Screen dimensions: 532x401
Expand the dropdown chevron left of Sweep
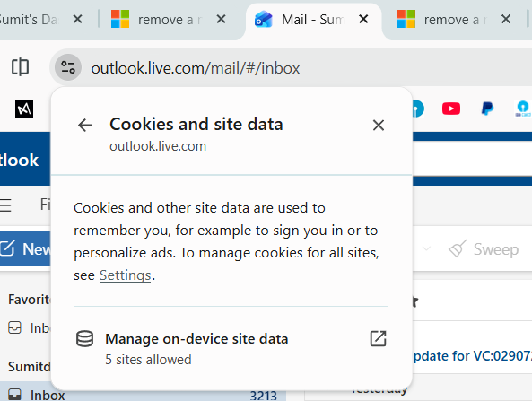(x=426, y=248)
